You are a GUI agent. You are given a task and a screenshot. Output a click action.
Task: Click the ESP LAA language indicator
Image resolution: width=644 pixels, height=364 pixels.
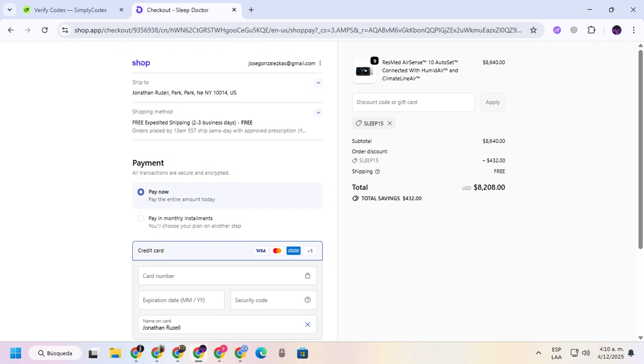[x=556, y=353]
